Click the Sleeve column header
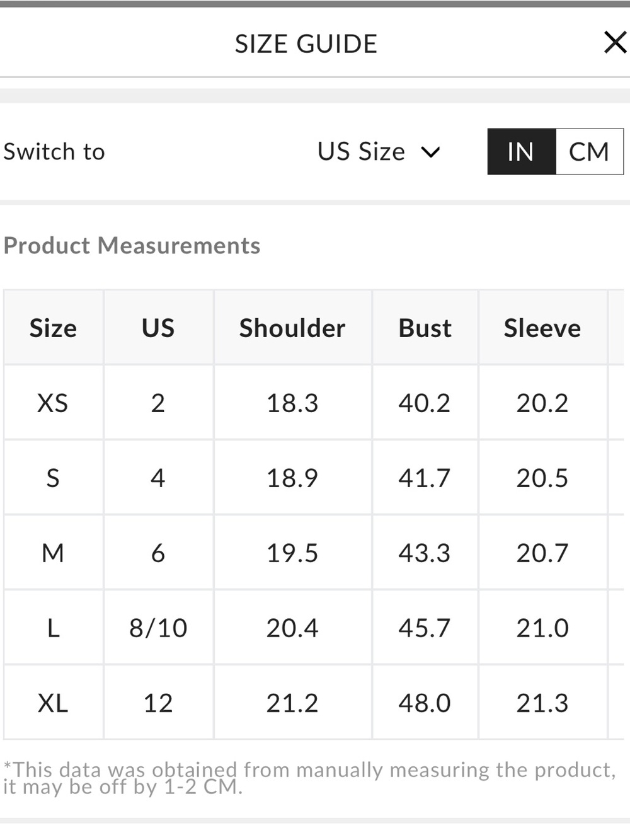Image resolution: width=630 pixels, height=840 pixels. point(542,328)
